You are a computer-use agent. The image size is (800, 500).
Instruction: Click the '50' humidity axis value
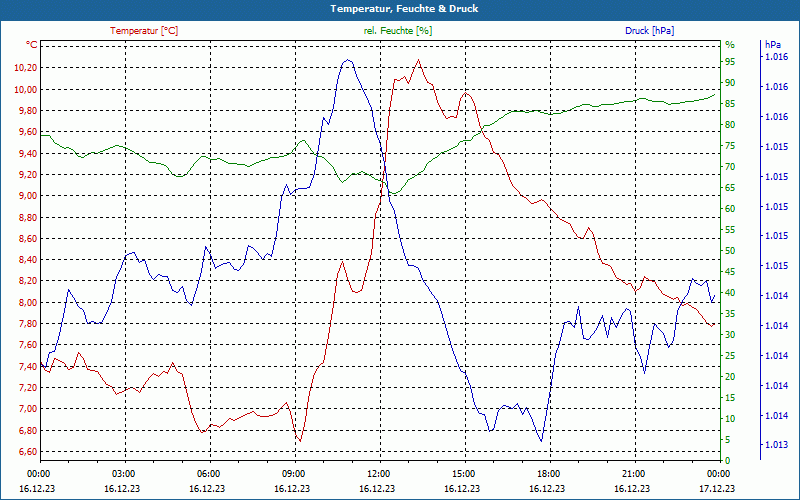[730, 251]
